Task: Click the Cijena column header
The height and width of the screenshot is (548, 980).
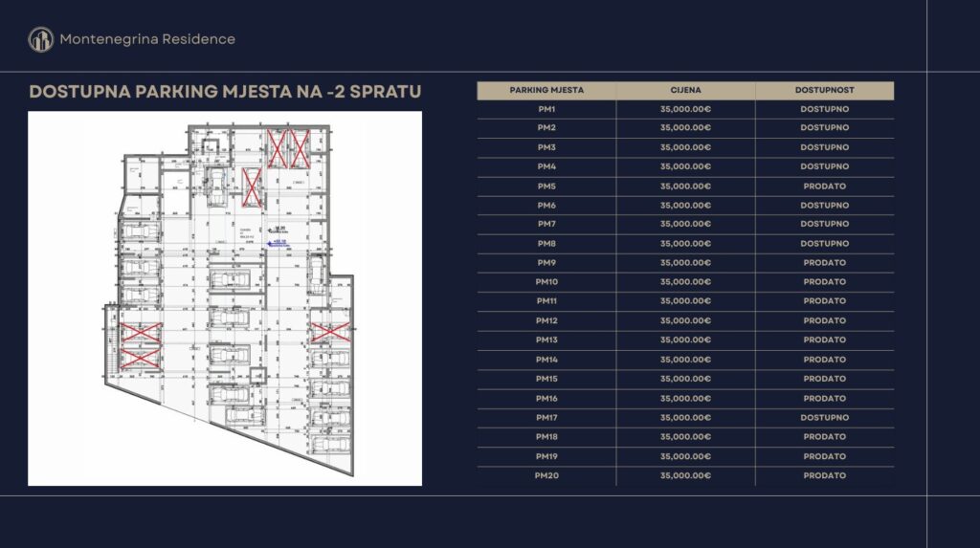Action: pyautogui.click(x=685, y=90)
